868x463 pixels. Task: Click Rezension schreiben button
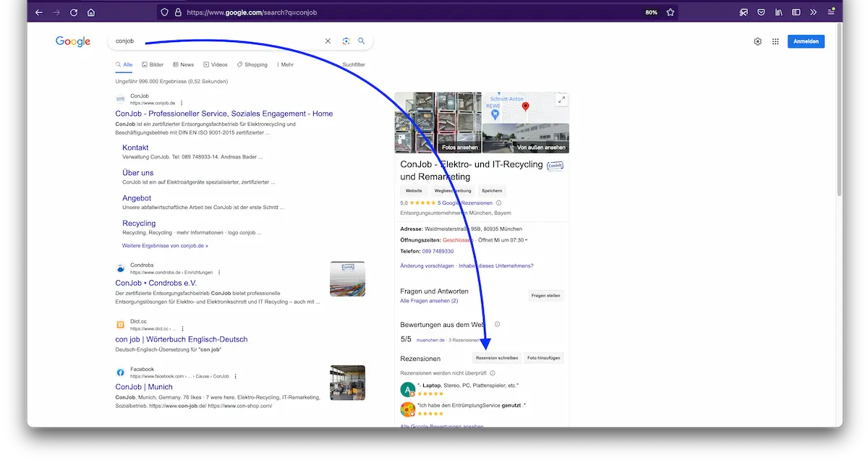[497, 357]
